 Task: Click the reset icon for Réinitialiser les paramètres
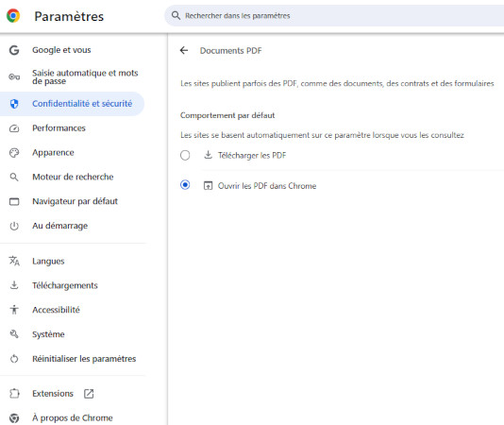(x=14, y=358)
